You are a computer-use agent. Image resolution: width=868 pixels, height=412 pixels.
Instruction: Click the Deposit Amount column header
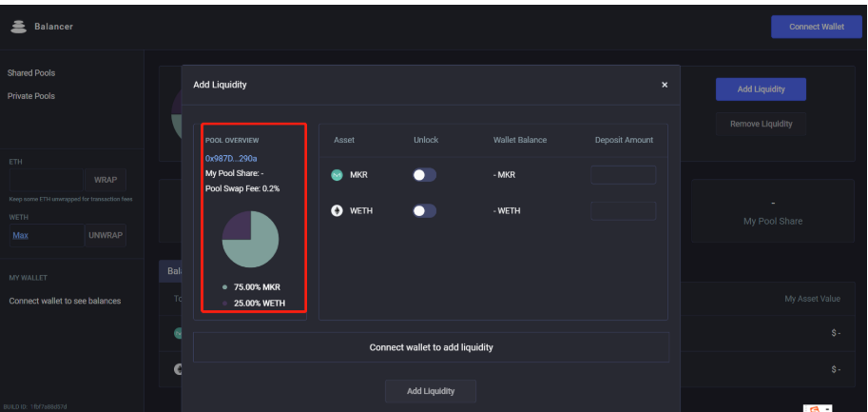(624, 140)
